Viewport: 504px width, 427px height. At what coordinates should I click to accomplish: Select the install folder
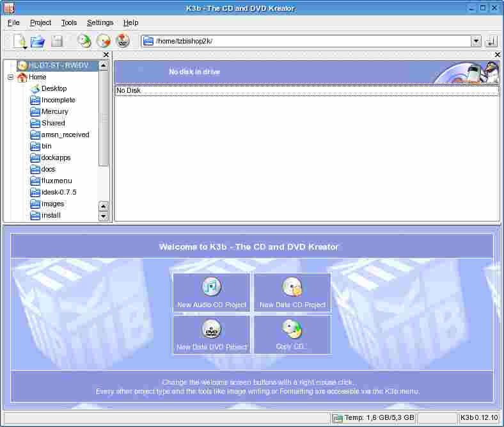[45, 215]
